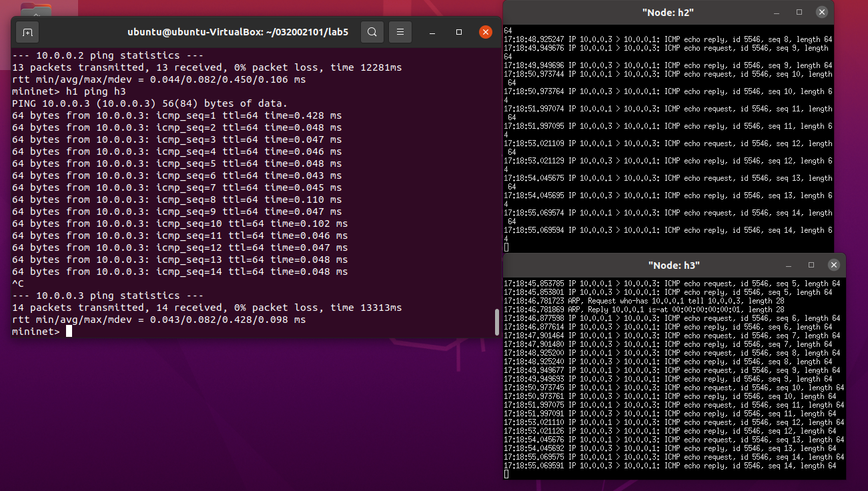Click the "^C" interrupt line in the terminal
This screenshot has width=868, height=491.
point(18,284)
